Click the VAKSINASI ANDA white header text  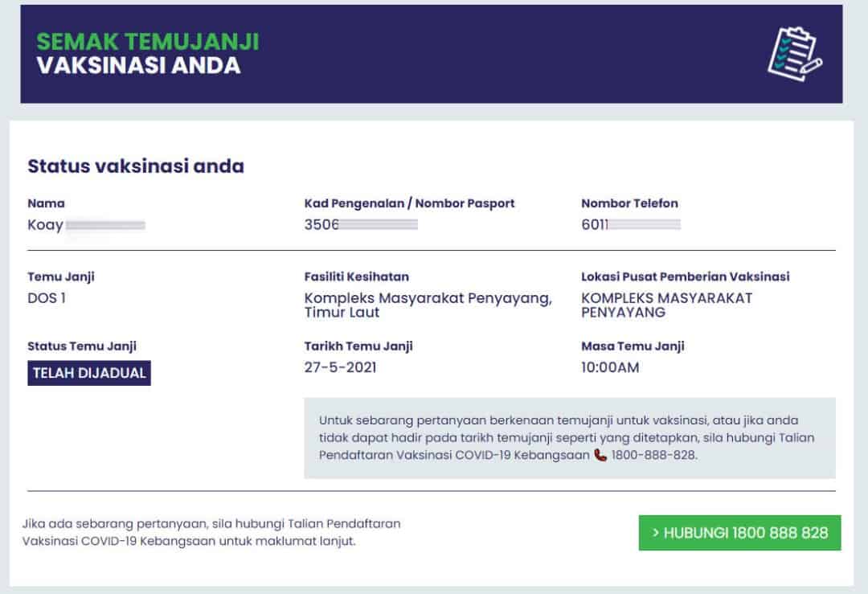138,66
